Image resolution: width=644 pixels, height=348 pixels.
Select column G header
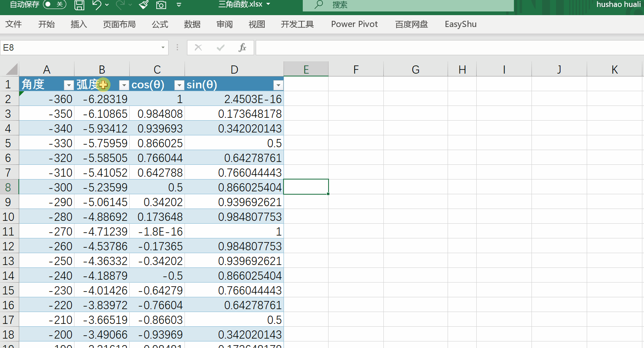(x=416, y=70)
